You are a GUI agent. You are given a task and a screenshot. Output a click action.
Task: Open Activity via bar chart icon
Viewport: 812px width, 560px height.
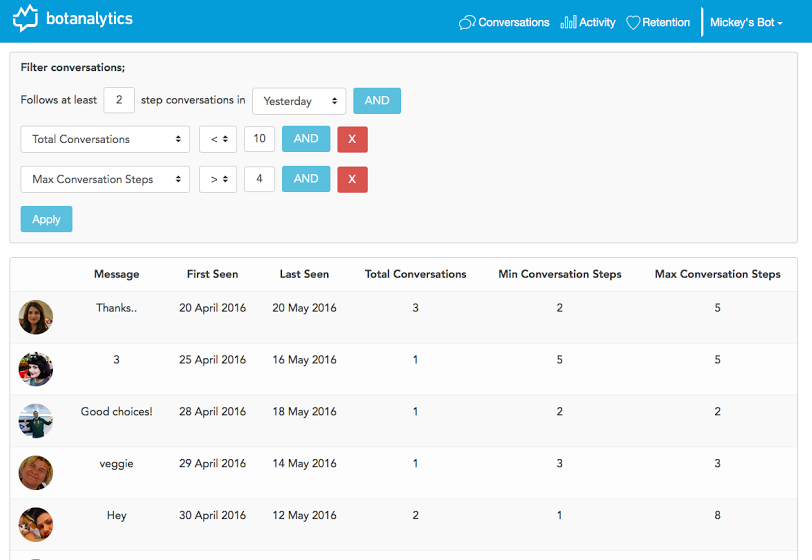pos(568,22)
